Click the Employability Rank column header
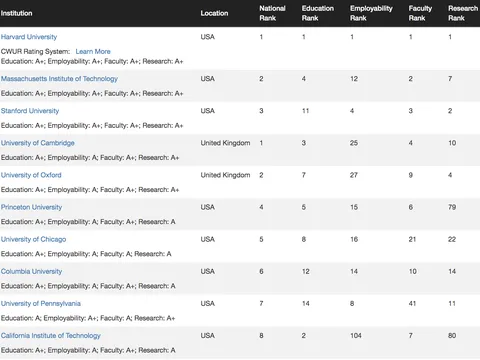 (x=371, y=13)
